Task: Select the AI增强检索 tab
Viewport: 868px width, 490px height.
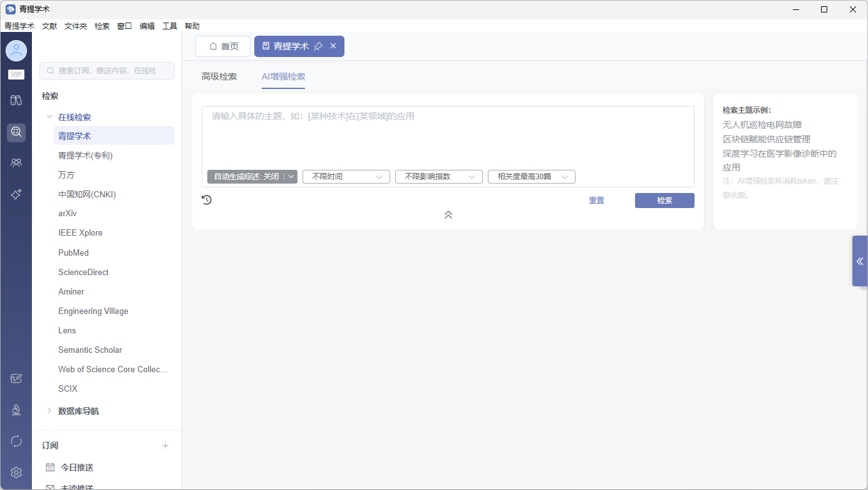Action: coord(284,76)
